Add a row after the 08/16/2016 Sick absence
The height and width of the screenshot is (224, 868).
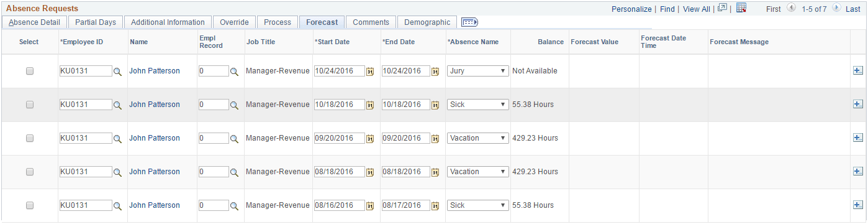(x=858, y=205)
